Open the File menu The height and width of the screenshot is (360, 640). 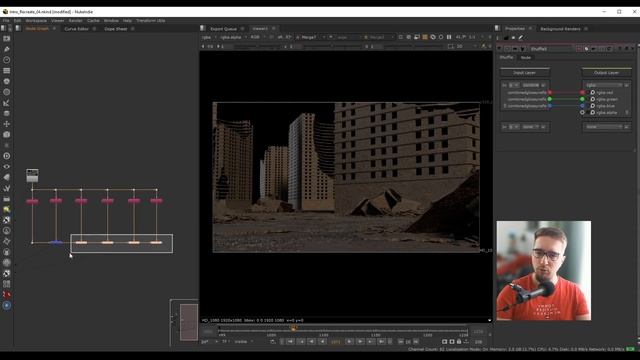[6, 20]
